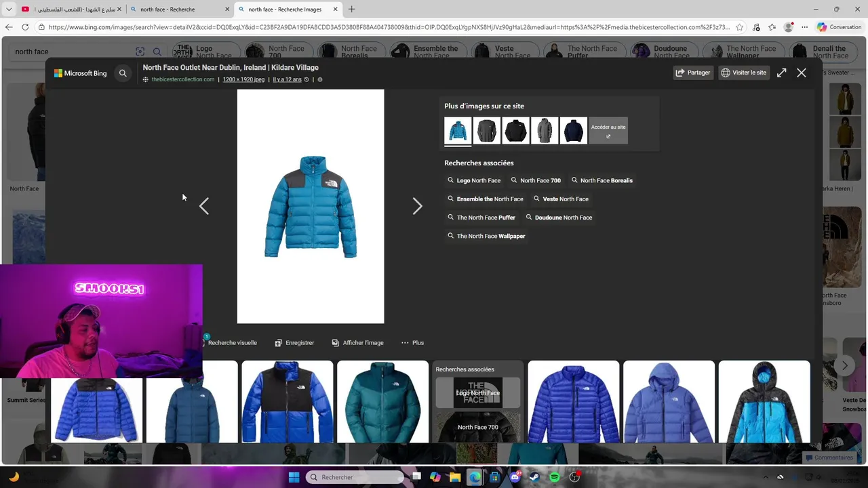Click the taskbar Rechercher search box
The image size is (868, 488).
[354, 477]
